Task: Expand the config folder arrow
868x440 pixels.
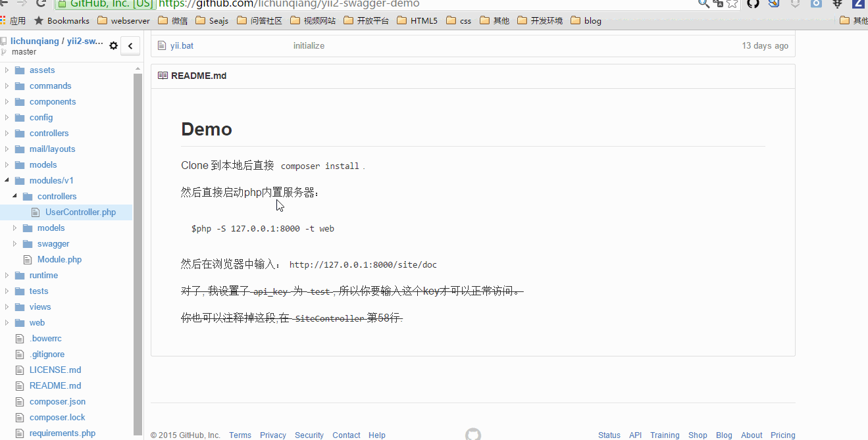Action: click(7, 117)
